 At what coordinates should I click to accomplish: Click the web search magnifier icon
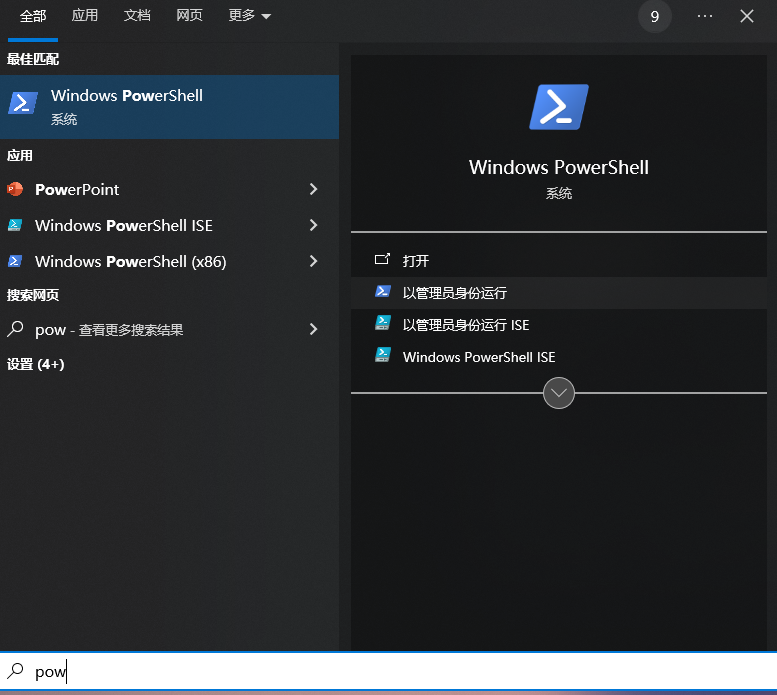click(15, 328)
